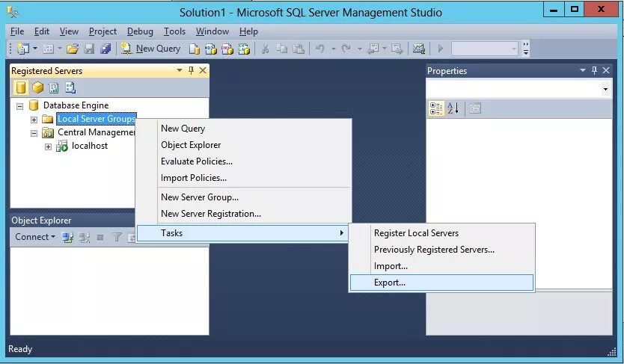This screenshot has width=624, height=364.
Task: Pin the Registered Servers panel
Action: tap(191, 70)
